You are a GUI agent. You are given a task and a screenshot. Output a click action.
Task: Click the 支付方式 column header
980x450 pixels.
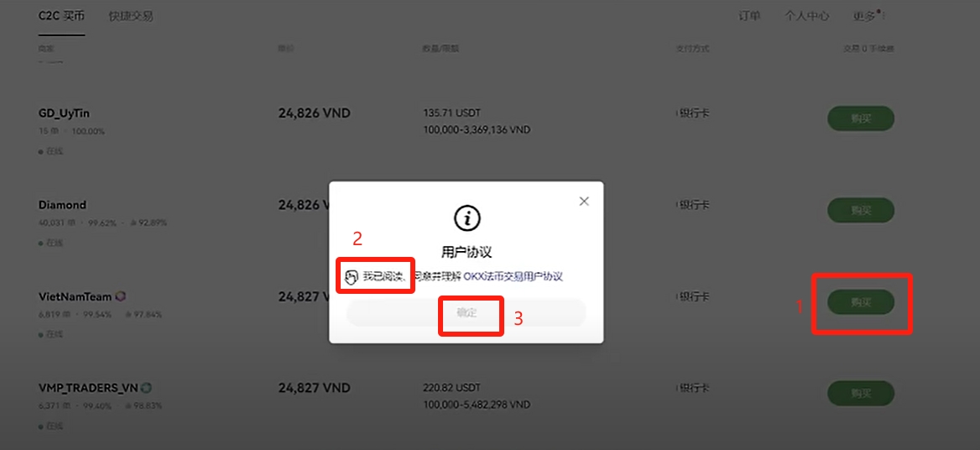click(692, 48)
